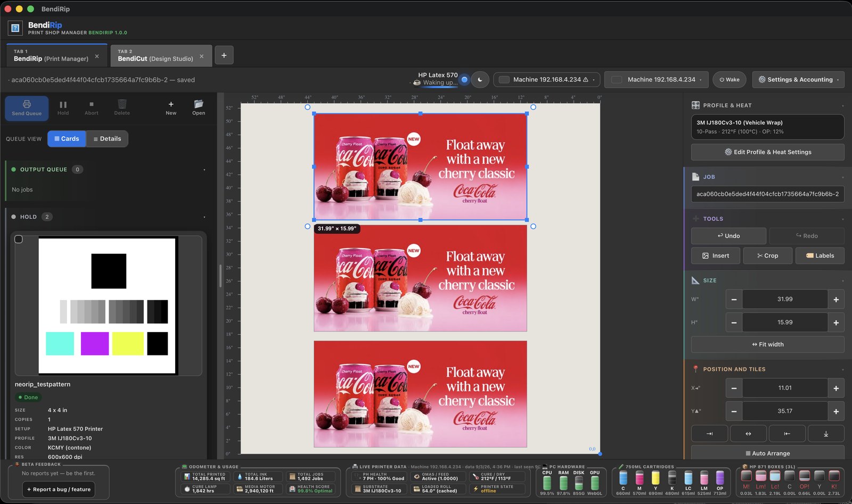Image resolution: width=852 pixels, height=504 pixels.
Task: Collapse the Profile & Heat panel
Action: pos(842,105)
